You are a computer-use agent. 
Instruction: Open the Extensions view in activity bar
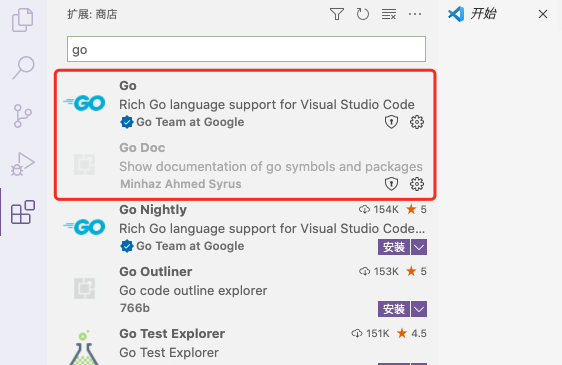[23, 212]
